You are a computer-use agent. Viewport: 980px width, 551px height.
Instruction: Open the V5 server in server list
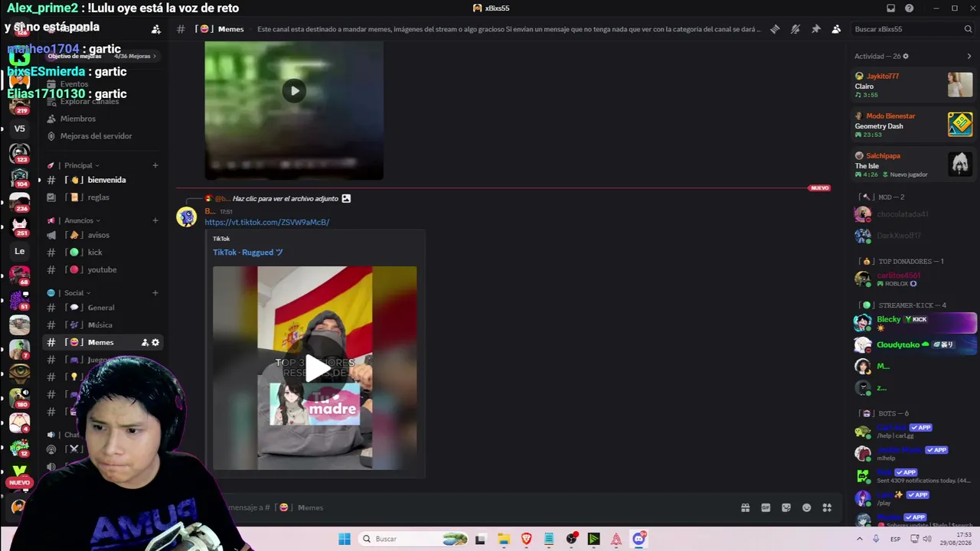tap(20, 129)
